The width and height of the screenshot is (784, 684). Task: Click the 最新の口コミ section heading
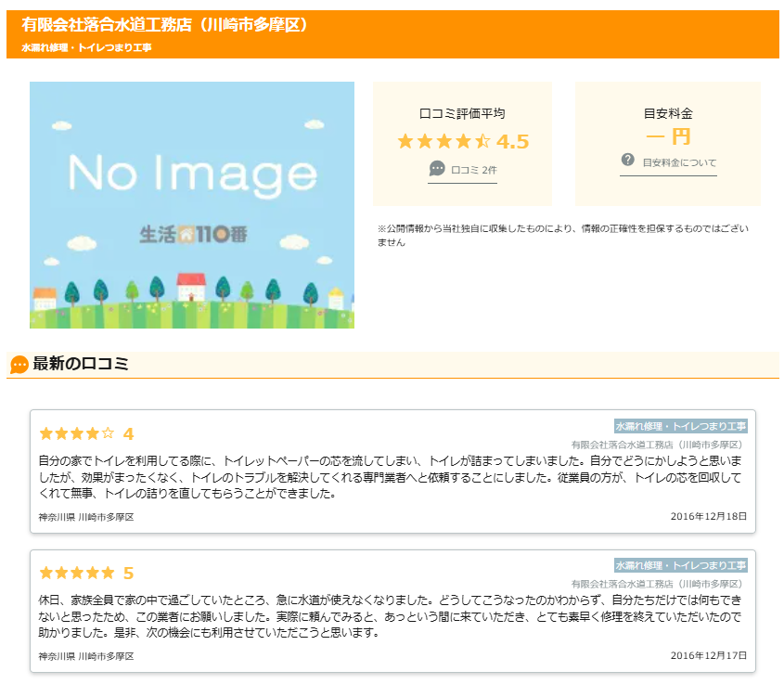click(x=81, y=364)
